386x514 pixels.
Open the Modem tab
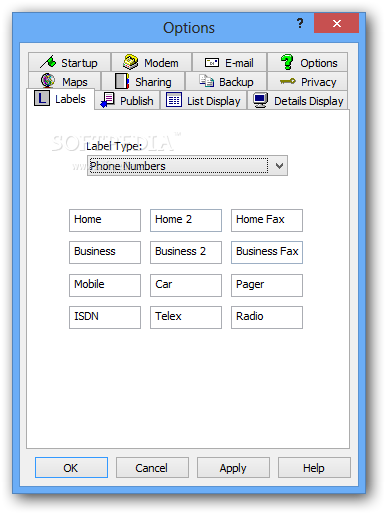152,62
